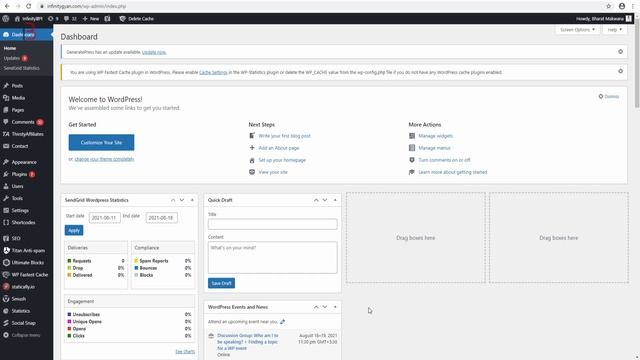Click Write your first blog post
This screenshot has height=360, width=640.
pyautogui.click(x=284, y=136)
